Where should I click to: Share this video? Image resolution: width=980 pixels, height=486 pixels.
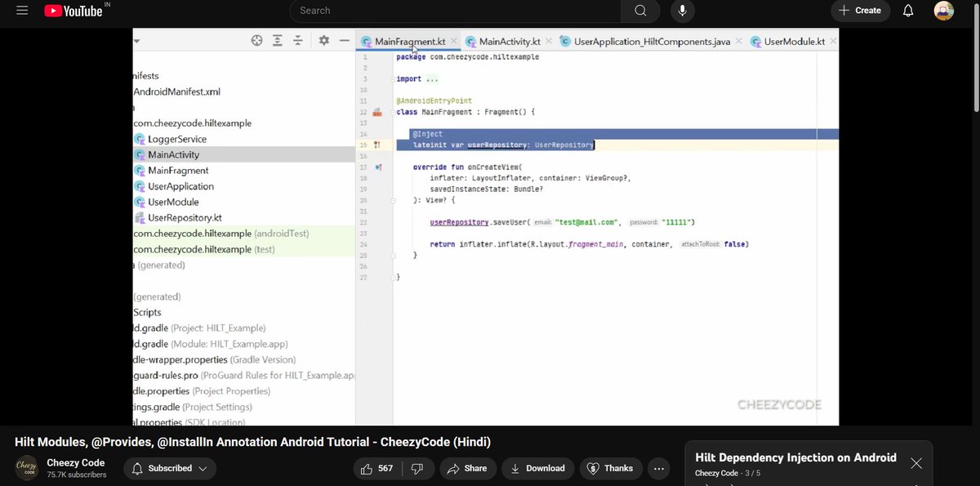467,468
